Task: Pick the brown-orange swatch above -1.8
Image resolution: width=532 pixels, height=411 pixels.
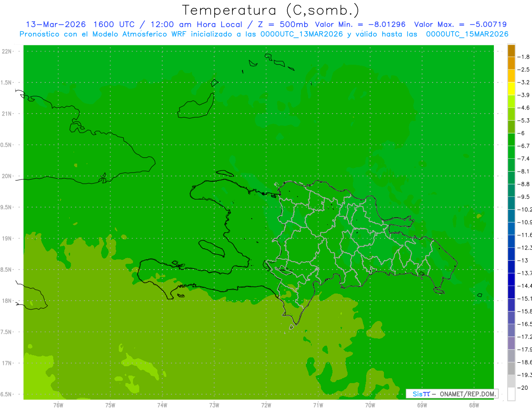Action: click(511, 51)
